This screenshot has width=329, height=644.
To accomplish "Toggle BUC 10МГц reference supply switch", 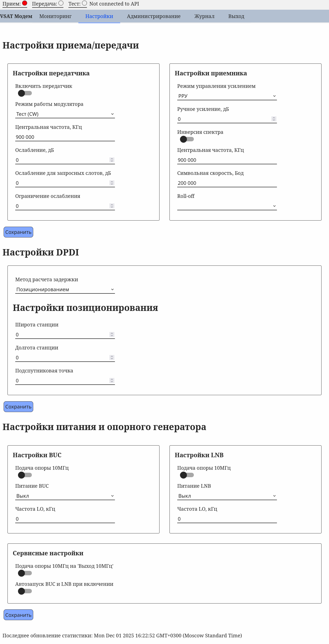I will click(25, 475).
